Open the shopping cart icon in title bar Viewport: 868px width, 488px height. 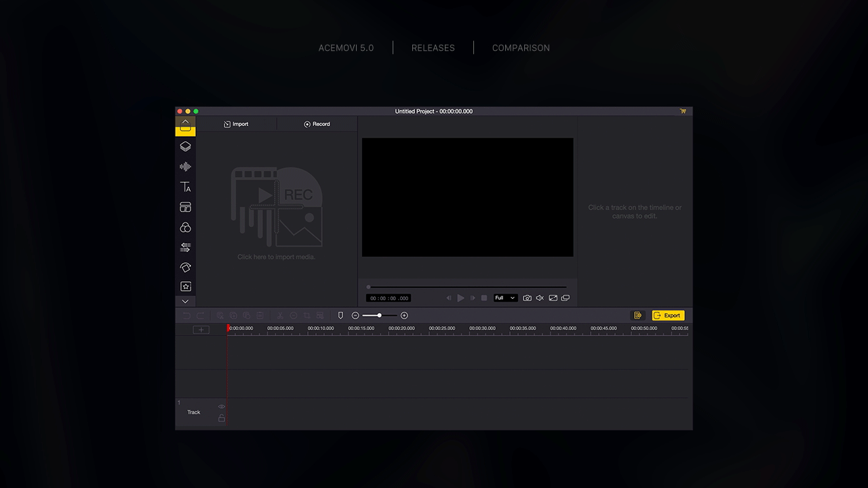683,111
